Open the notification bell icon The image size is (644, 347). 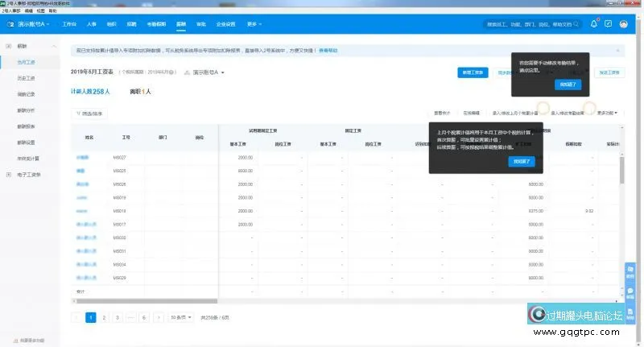click(594, 24)
